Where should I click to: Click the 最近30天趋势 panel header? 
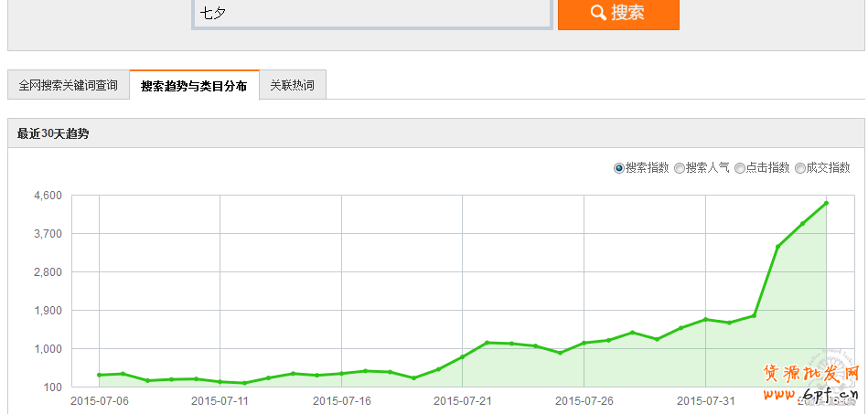(x=53, y=133)
